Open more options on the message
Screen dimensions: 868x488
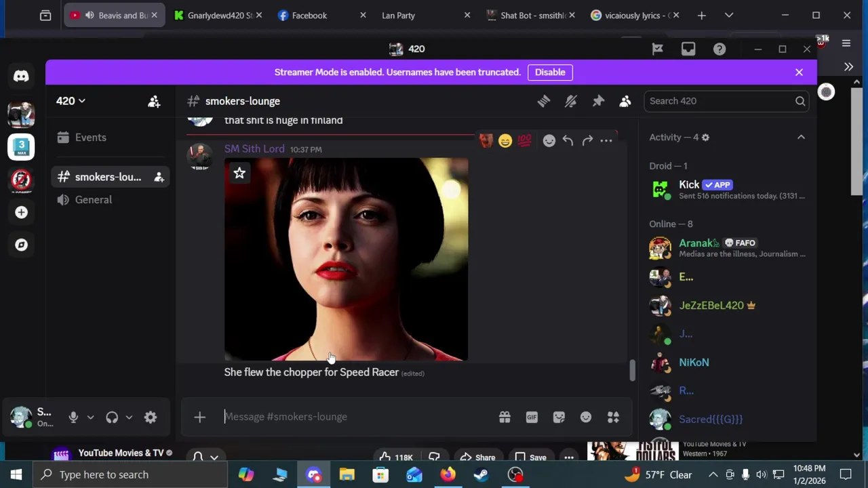point(606,140)
